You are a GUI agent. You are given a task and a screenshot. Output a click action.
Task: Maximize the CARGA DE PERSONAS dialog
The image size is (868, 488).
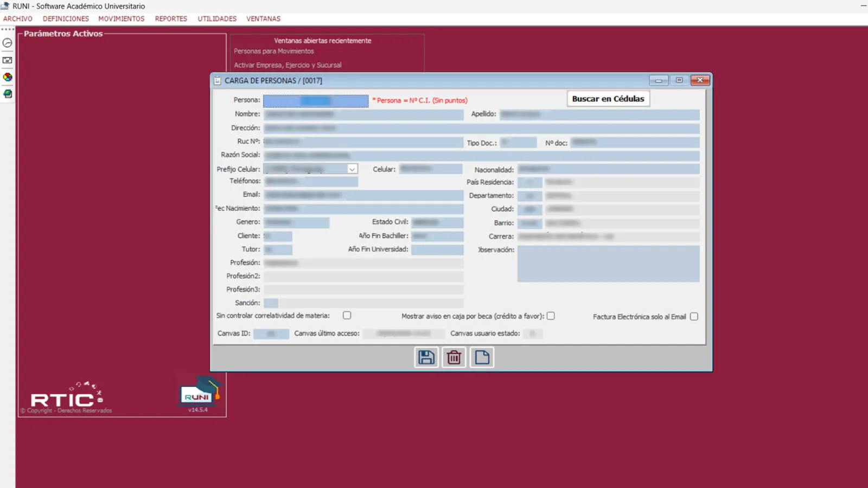click(x=679, y=80)
